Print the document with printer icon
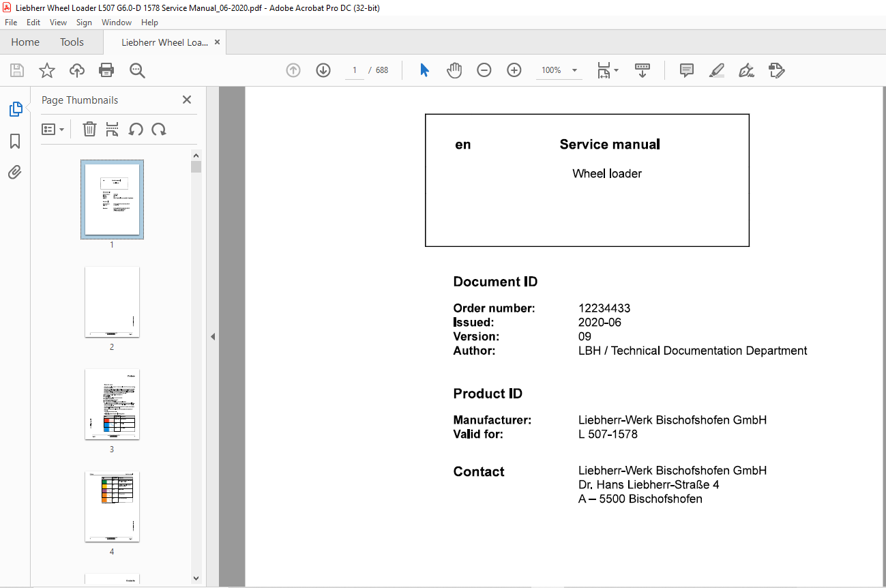Viewport: 886px width, 588px height. [106, 70]
